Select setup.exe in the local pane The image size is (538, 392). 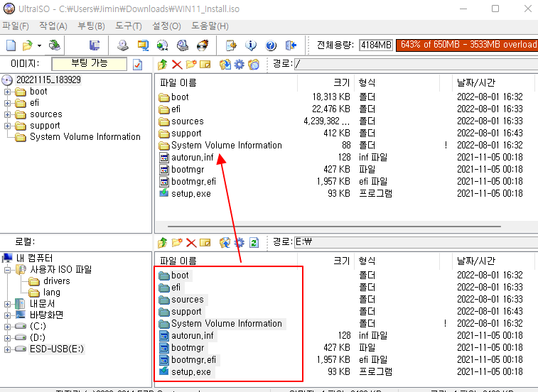click(191, 372)
